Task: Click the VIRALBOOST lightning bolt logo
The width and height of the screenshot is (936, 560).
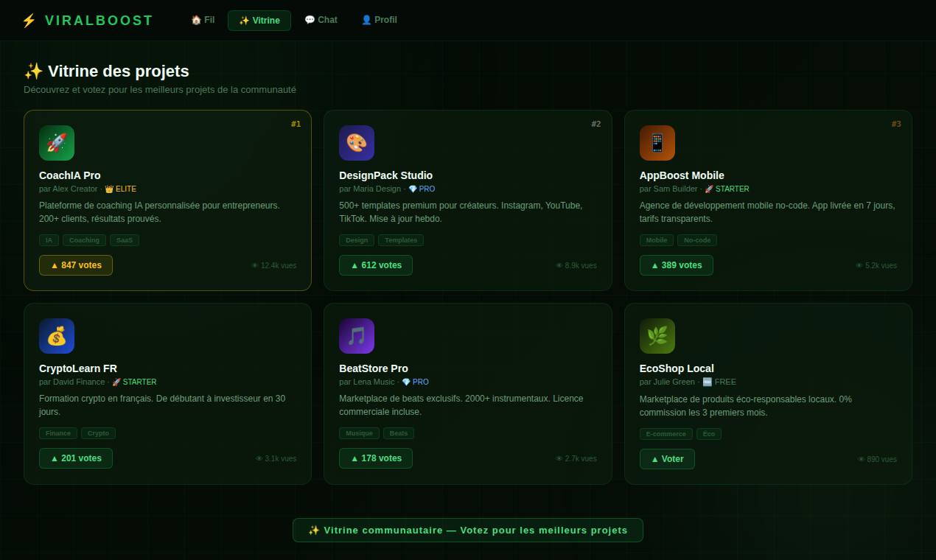Action: (29, 20)
